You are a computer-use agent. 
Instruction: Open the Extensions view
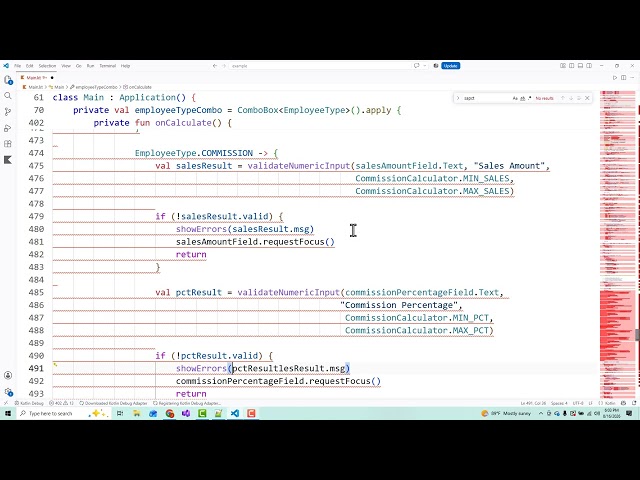click(8, 144)
